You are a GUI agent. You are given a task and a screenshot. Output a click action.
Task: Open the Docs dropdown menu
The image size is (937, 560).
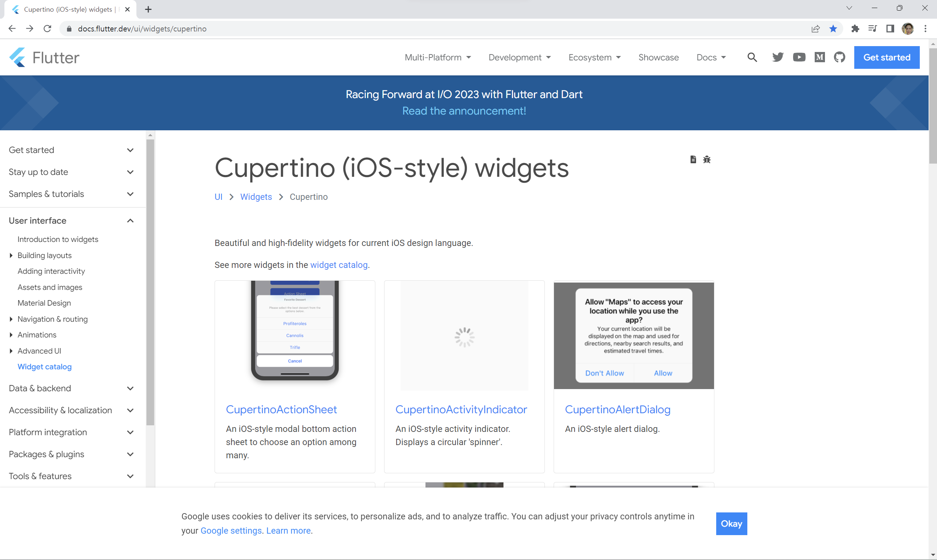point(711,57)
